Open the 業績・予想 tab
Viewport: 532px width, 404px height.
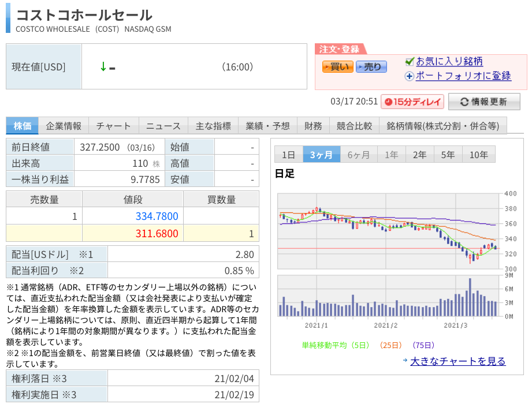click(267, 126)
